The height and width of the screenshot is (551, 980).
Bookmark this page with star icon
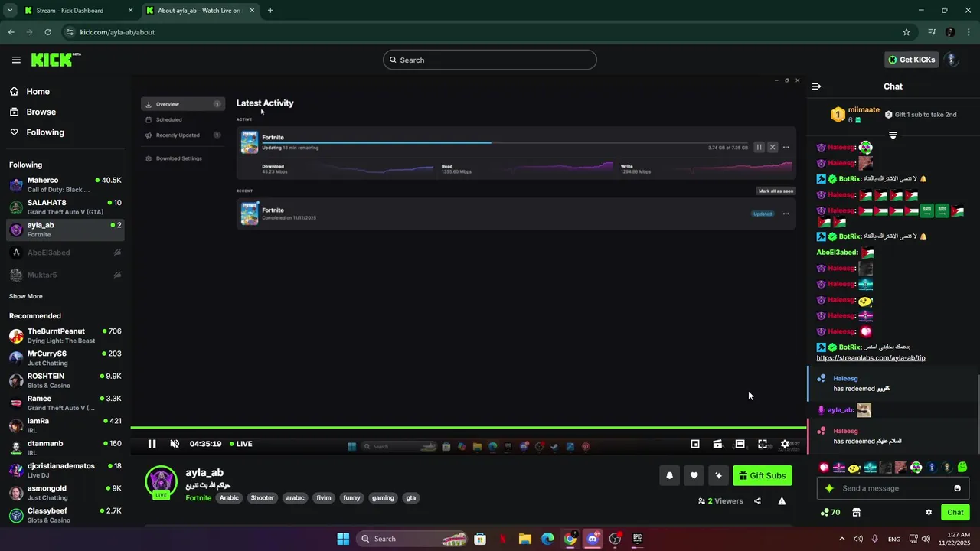click(906, 32)
